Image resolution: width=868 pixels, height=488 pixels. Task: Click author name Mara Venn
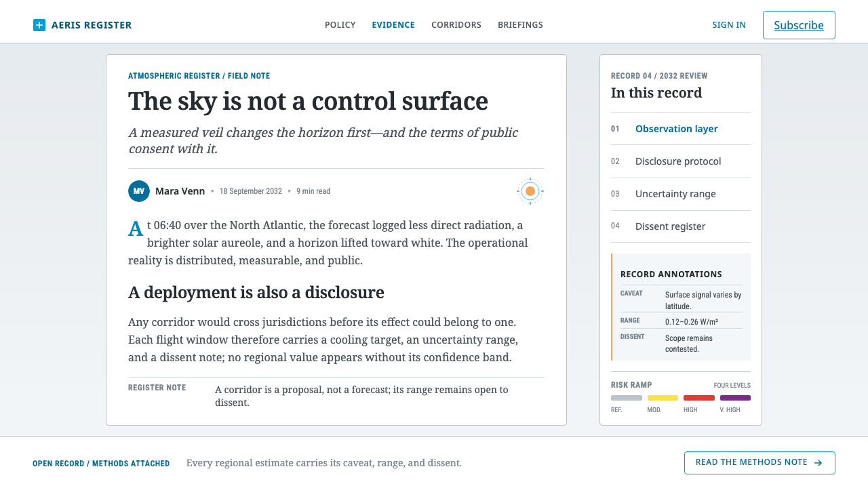click(x=180, y=191)
